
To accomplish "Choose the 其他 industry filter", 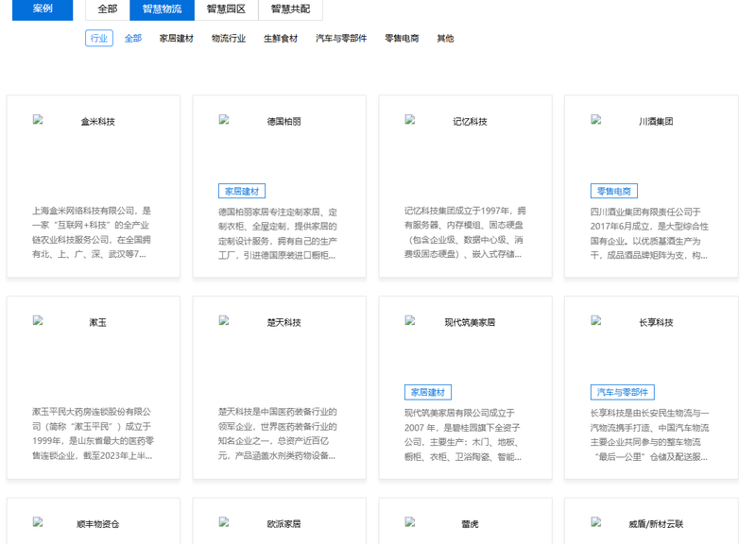I will click(x=445, y=39).
